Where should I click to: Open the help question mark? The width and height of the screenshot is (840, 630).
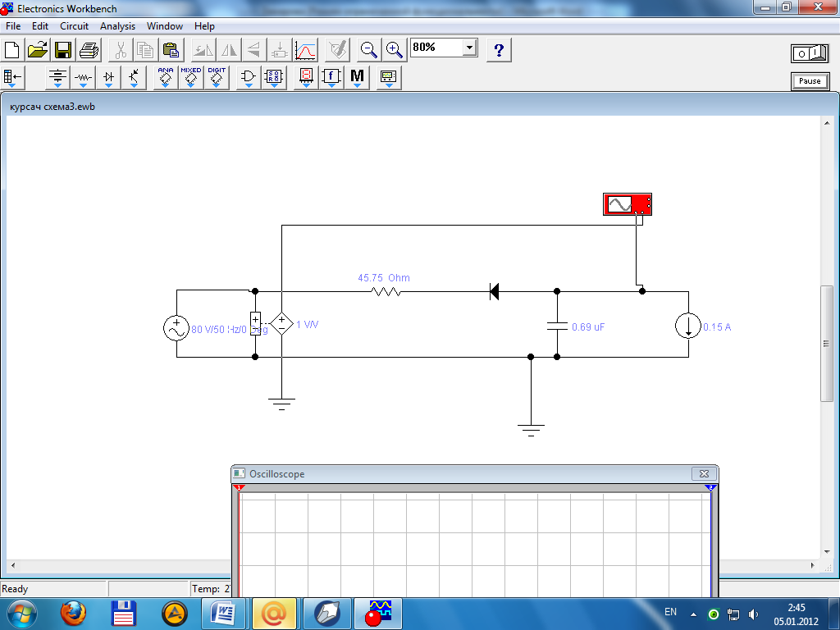500,50
